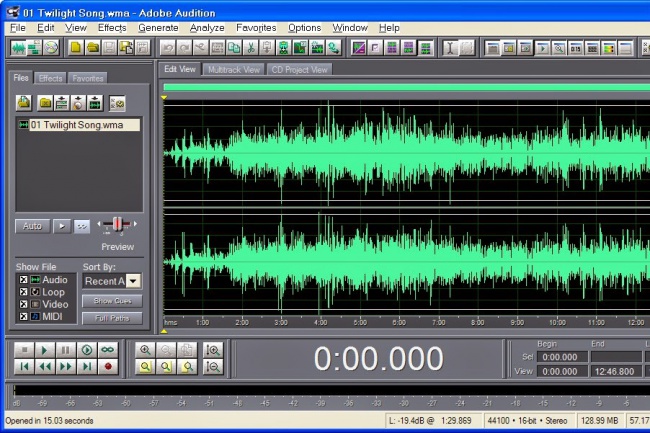Click the 4:00 mark on the timeline ruler
650x433 pixels.
coord(320,322)
